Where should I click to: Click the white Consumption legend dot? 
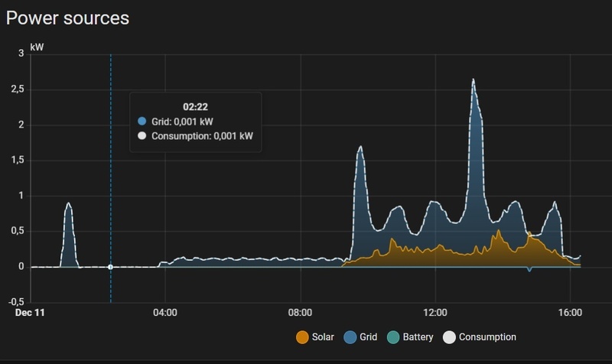tap(449, 337)
